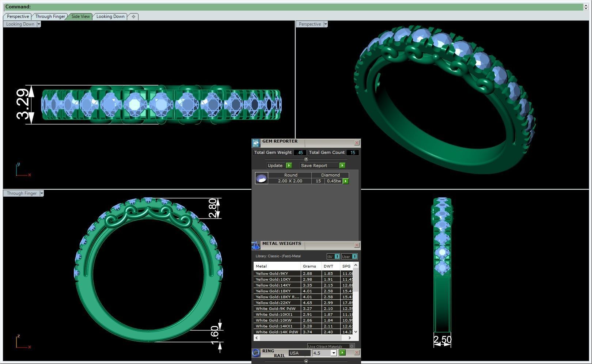Switch to the Perspective tab
The height and width of the screenshot is (364, 592).
[x=18, y=16]
